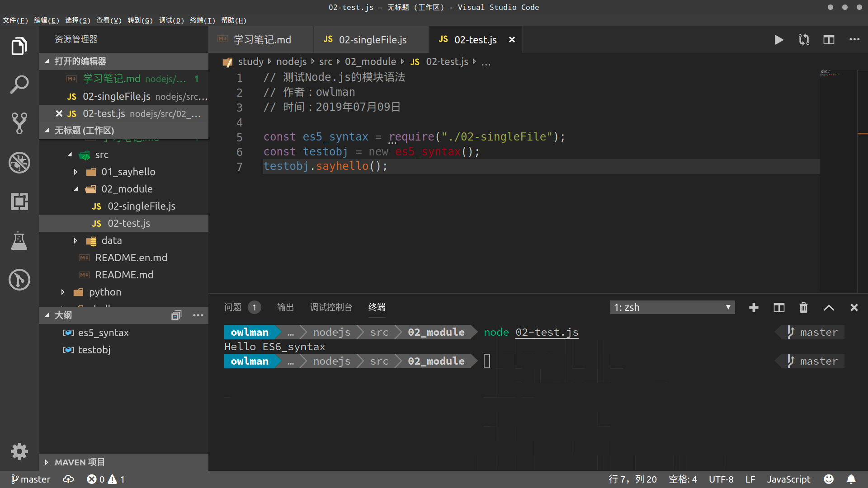Open the File menu
The image size is (868, 488).
[15, 20]
